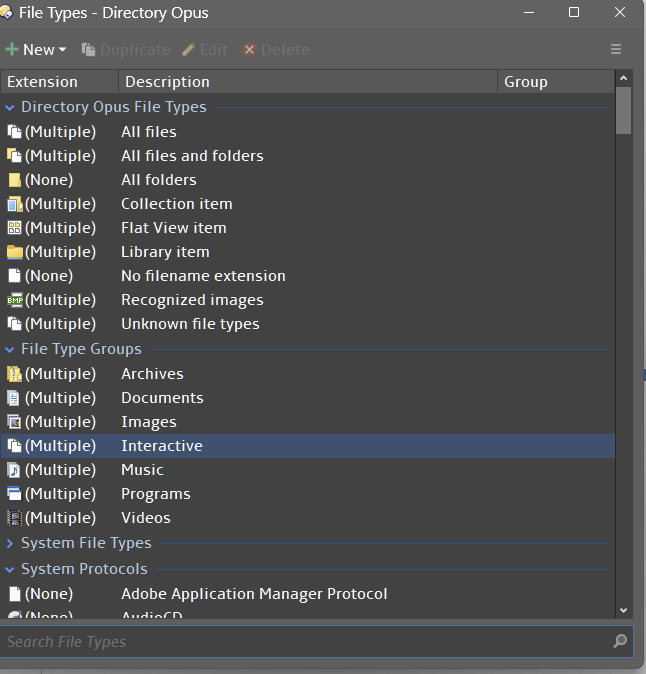
Task: Click the Videos filmstrip icon
Action: 14,518
